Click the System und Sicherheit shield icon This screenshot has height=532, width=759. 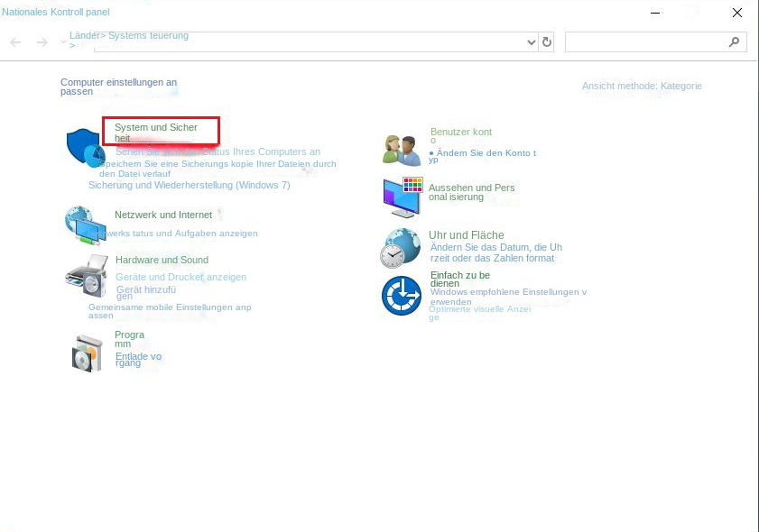pos(86,147)
